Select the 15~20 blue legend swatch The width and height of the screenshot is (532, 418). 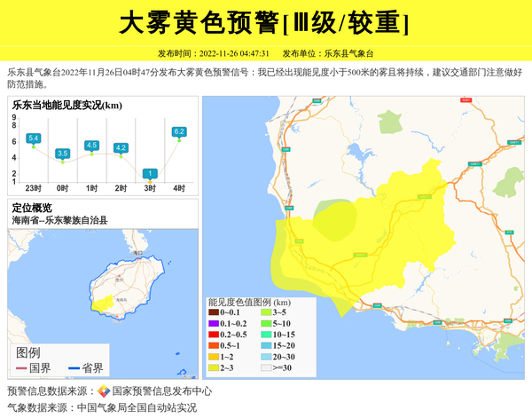[x=265, y=345]
